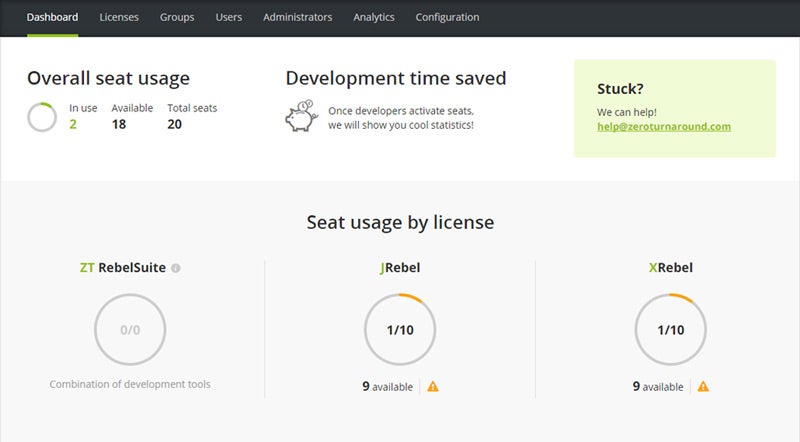Click '9 available' under XRebel
The height and width of the screenshot is (442, 800).
coord(658,386)
